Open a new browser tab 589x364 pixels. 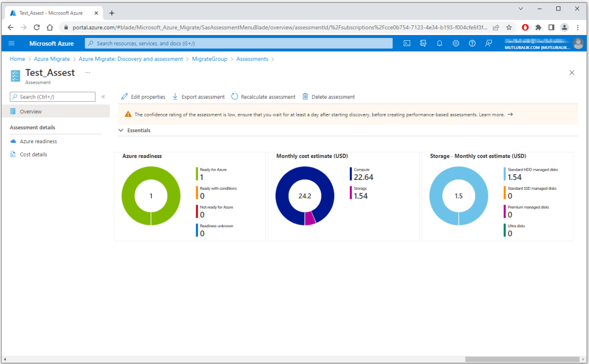[x=112, y=13]
